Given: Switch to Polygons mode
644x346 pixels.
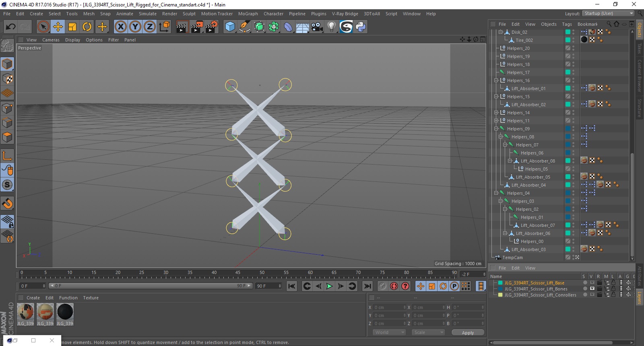Looking at the screenshot, I should [x=7, y=137].
